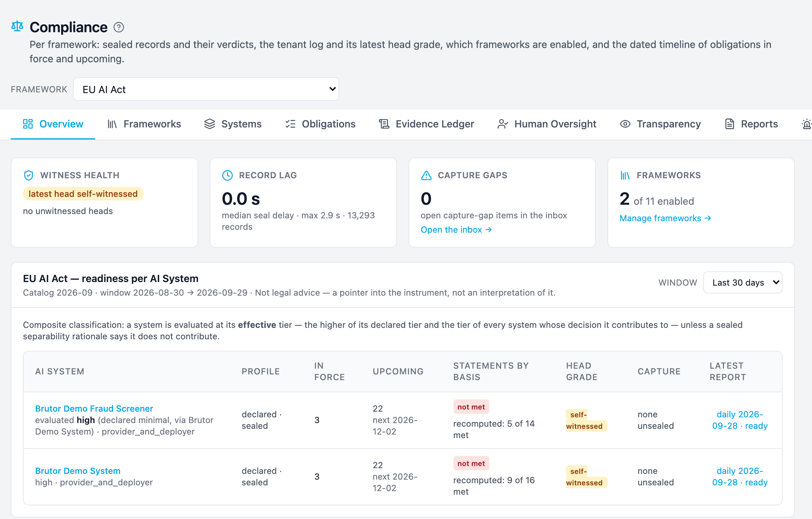Click the Evidence Ledger scroll icon
This screenshot has height=519, width=812.
pos(384,124)
